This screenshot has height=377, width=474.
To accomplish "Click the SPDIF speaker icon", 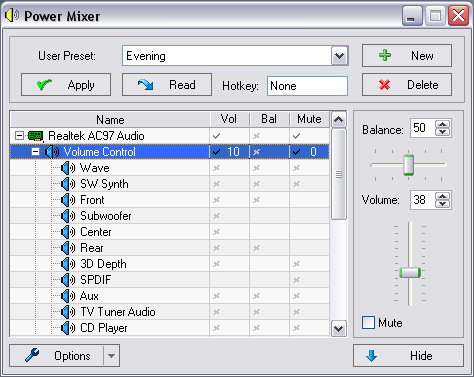I will click(68, 280).
